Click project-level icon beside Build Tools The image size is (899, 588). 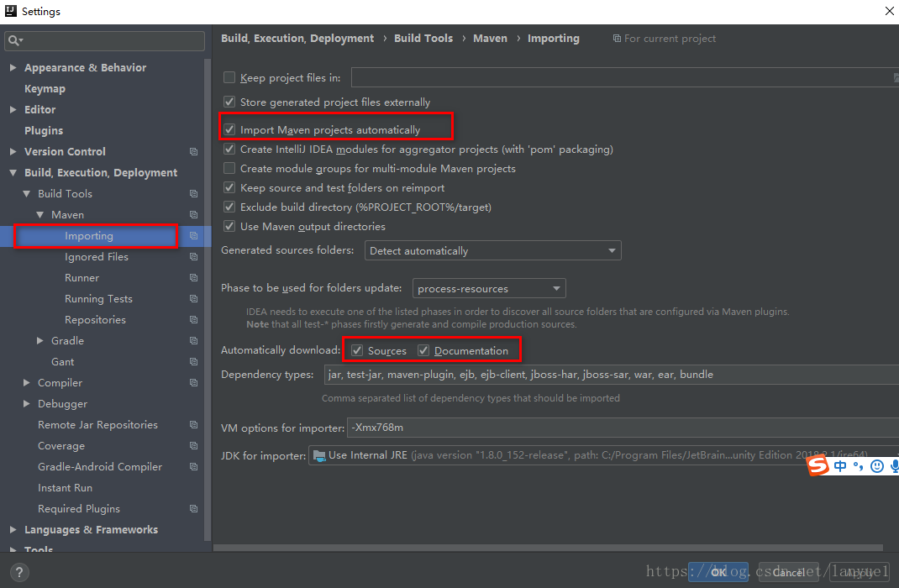(194, 194)
